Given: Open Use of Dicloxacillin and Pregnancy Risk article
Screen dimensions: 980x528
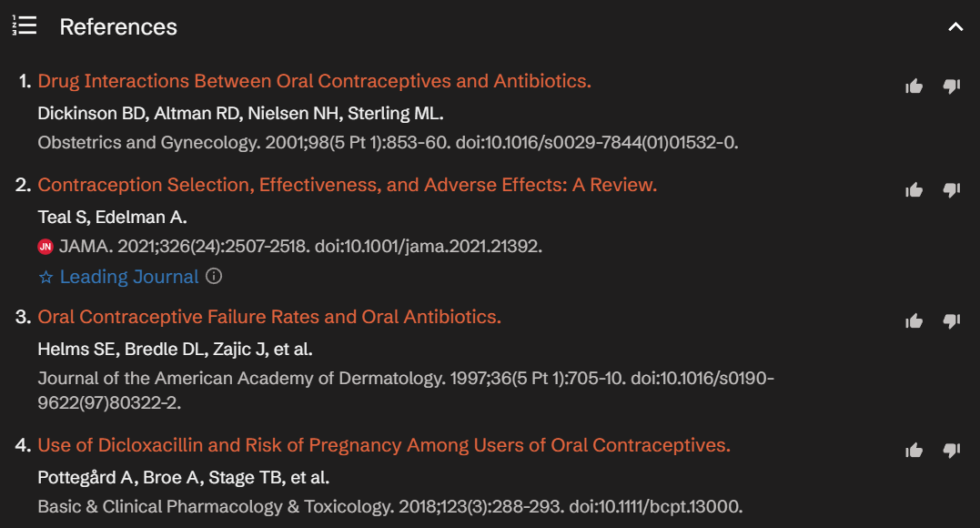Looking at the screenshot, I should (383, 445).
